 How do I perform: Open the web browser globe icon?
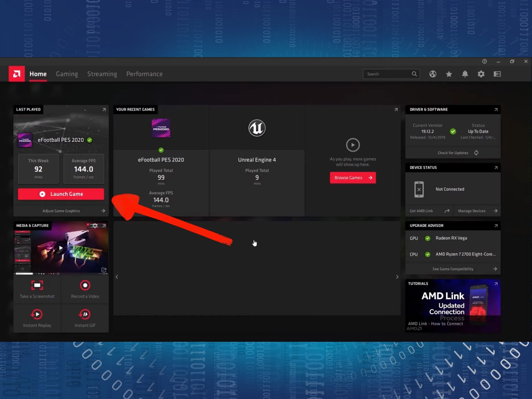(433, 74)
